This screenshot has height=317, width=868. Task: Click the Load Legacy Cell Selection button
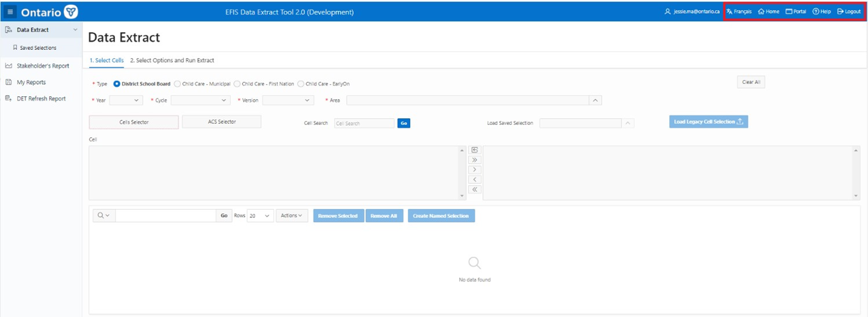coord(708,122)
